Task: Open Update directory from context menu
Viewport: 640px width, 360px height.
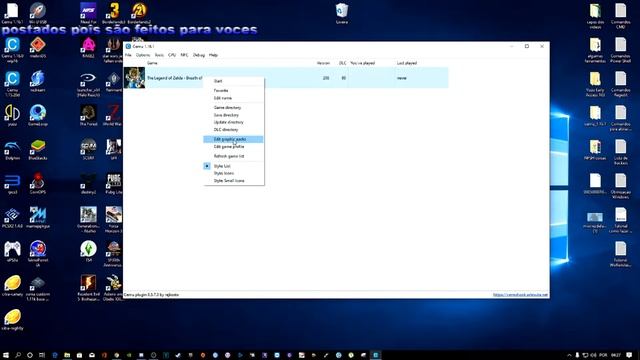Action: (233, 122)
